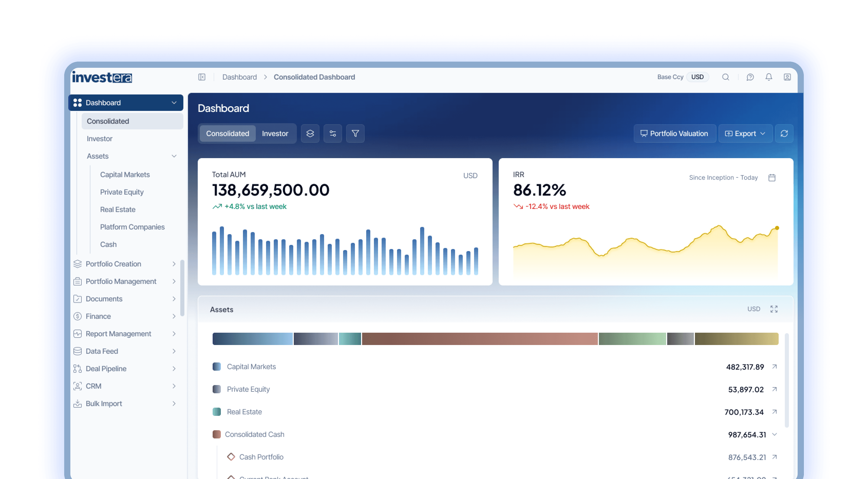Click the sidebar vertical scrollbar
The width and height of the screenshot is (868, 479).
[x=182, y=288]
